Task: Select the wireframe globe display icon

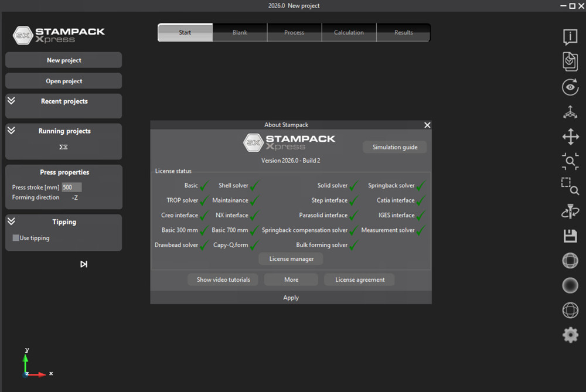Action: 570,310
